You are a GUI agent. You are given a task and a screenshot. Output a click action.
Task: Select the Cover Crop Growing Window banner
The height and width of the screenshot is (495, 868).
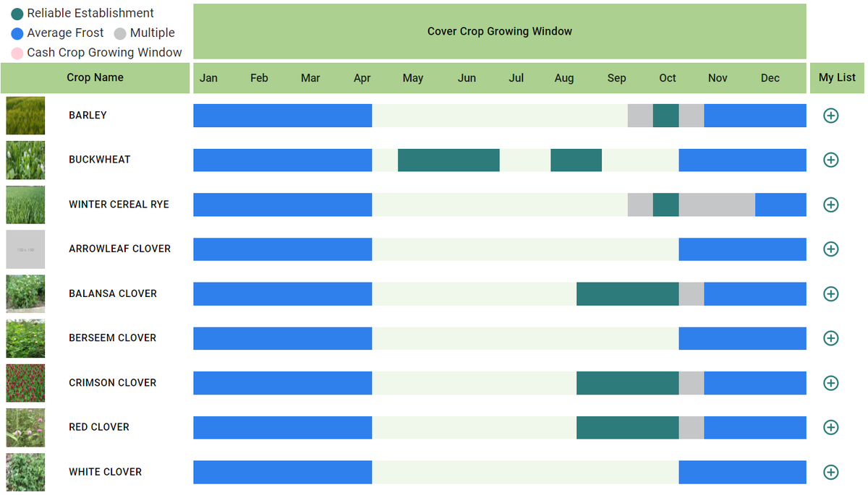[x=499, y=31]
